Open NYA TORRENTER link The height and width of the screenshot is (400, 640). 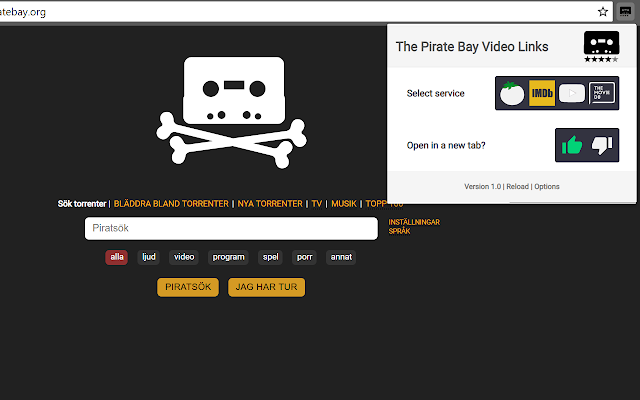(x=270, y=204)
